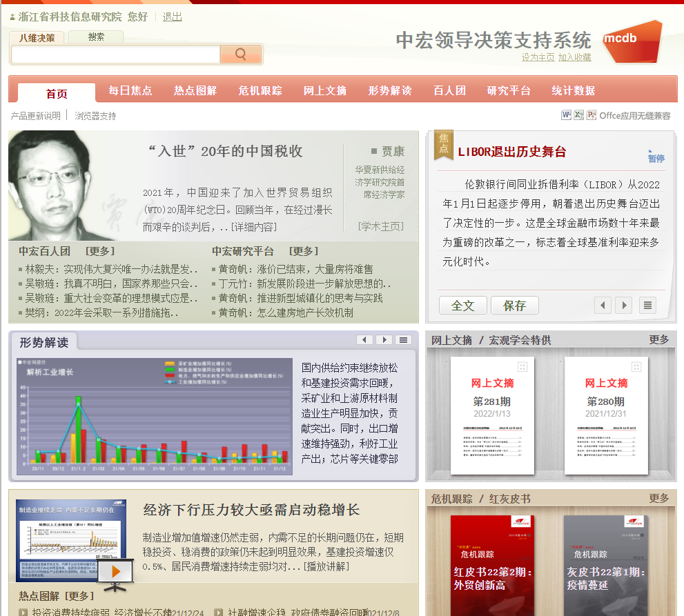Open the list icon in the focus panel

point(647,305)
